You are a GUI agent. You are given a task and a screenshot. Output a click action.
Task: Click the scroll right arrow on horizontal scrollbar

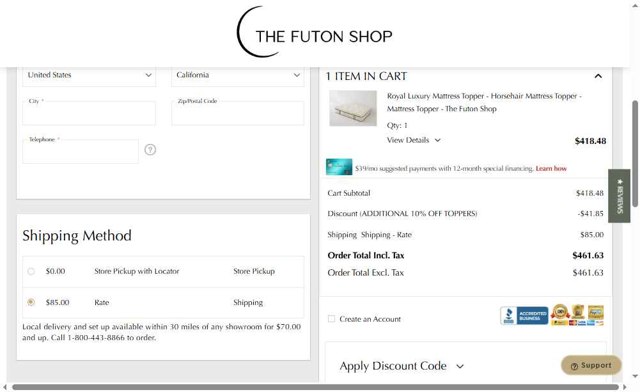tap(625, 387)
